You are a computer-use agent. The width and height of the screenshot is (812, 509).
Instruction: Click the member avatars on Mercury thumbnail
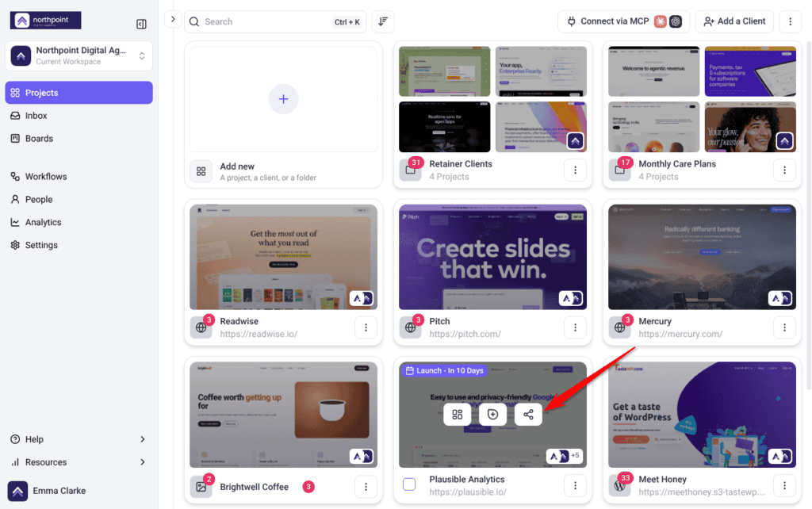tap(780, 298)
